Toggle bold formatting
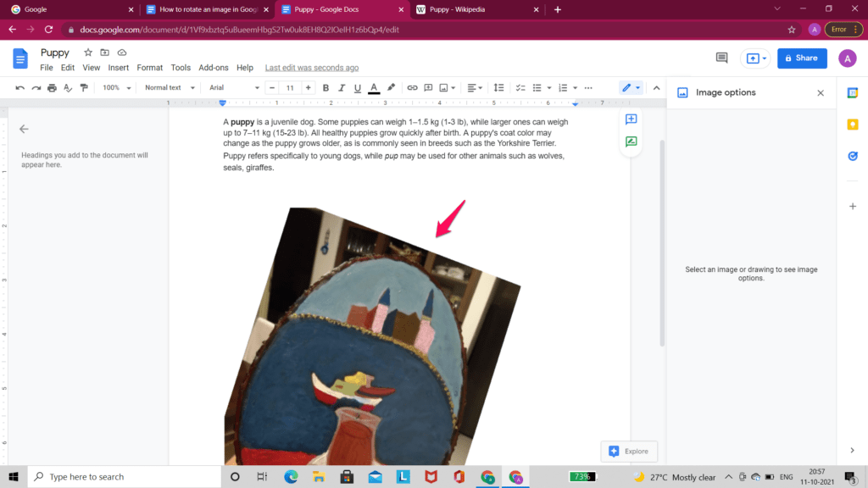The width and height of the screenshot is (868, 488). click(x=325, y=87)
